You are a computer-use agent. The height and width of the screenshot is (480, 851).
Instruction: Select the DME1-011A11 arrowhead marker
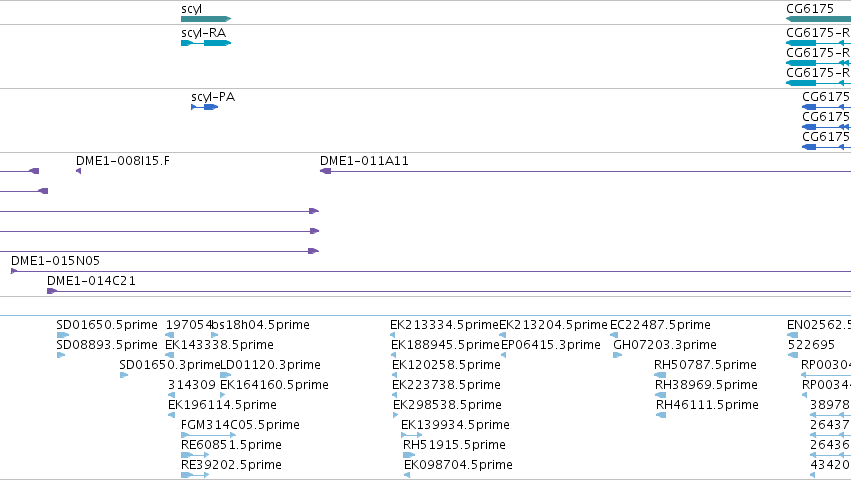pos(326,171)
